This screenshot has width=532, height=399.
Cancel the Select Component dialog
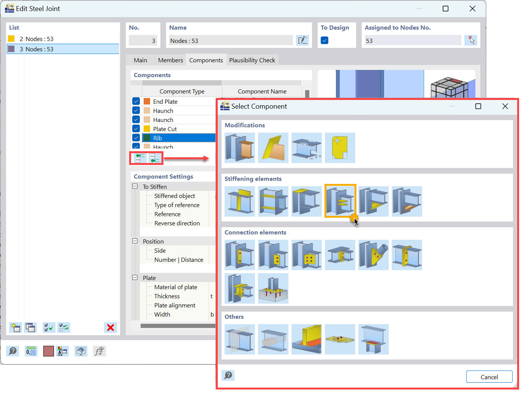point(489,377)
